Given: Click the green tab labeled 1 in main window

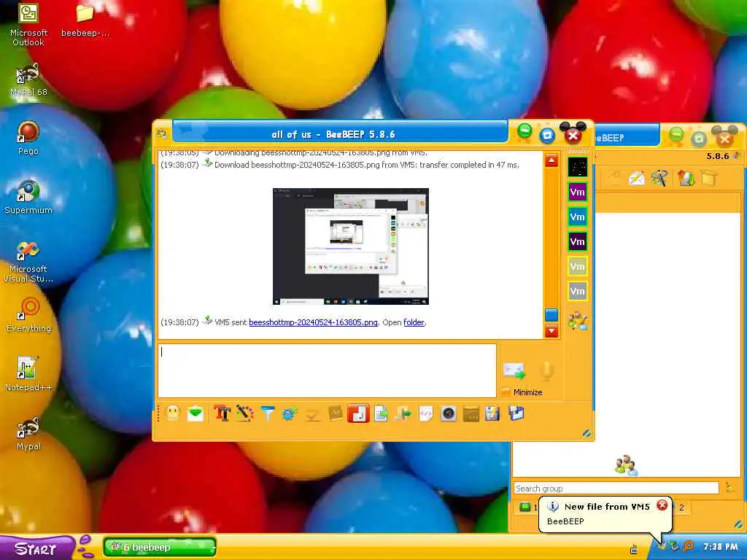Looking at the screenshot, I should (x=528, y=507).
